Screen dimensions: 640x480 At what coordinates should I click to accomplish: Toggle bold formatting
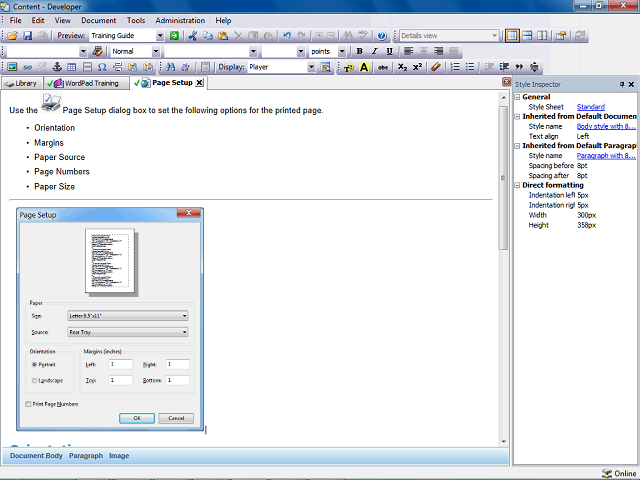point(360,51)
